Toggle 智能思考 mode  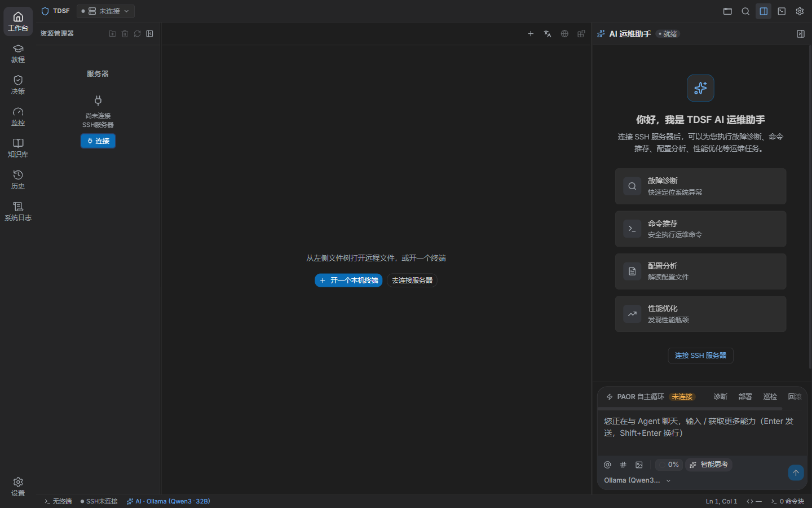[709, 465]
